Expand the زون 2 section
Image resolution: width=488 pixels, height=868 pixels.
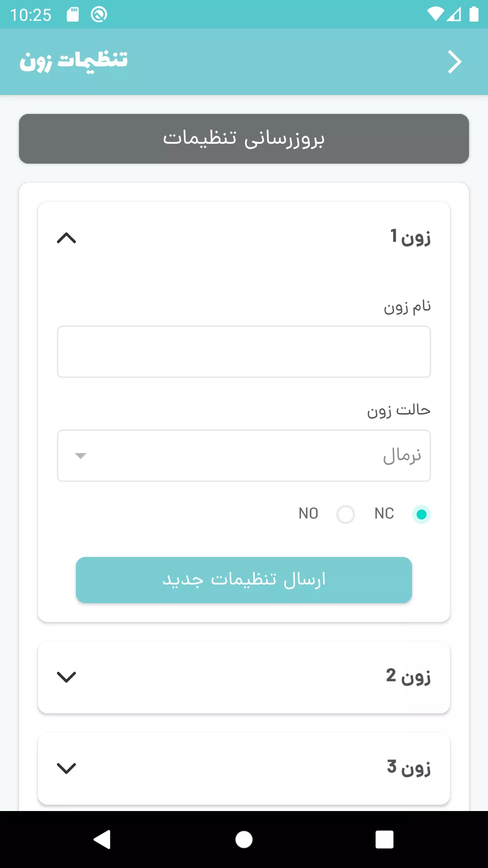[x=66, y=677]
